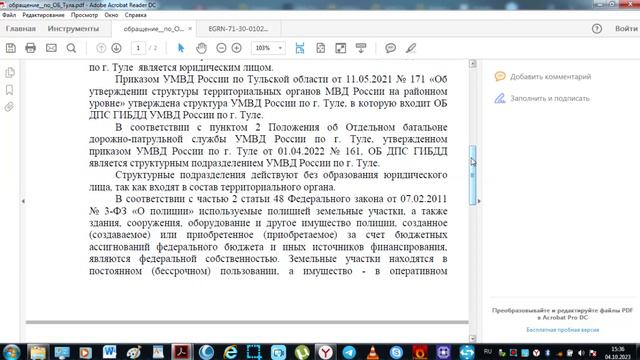Open Yandex Browser from the taskbar
The width and height of the screenshot is (640, 360).
click(325, 352)
